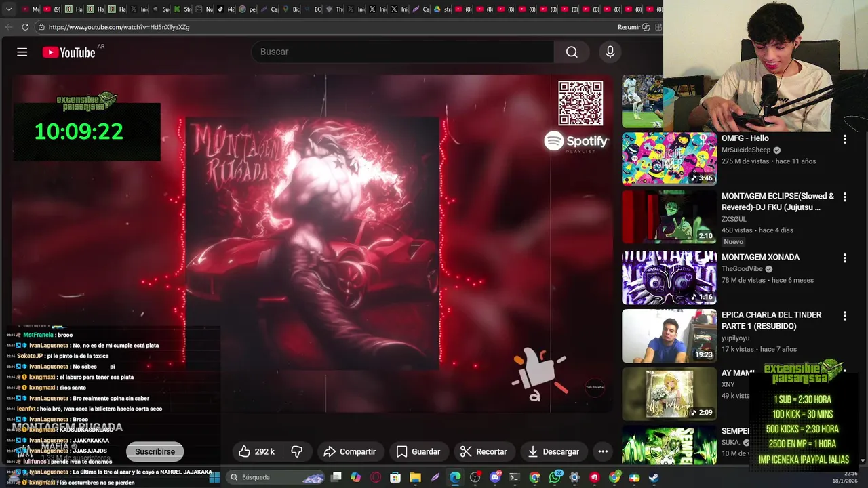Open EPICA CHARLA DEL TINDER thumbnail

coord(669,335)
